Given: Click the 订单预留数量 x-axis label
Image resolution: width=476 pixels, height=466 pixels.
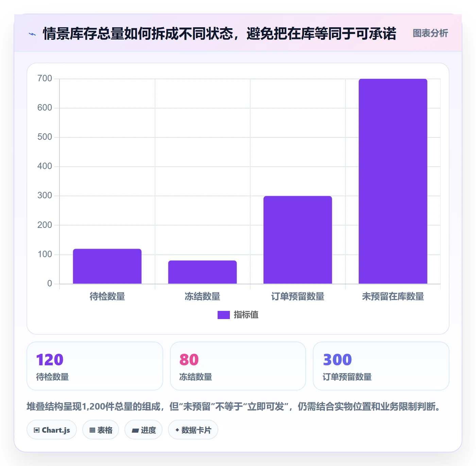Looking at the screenshot, I should click(x=297, y=297).
